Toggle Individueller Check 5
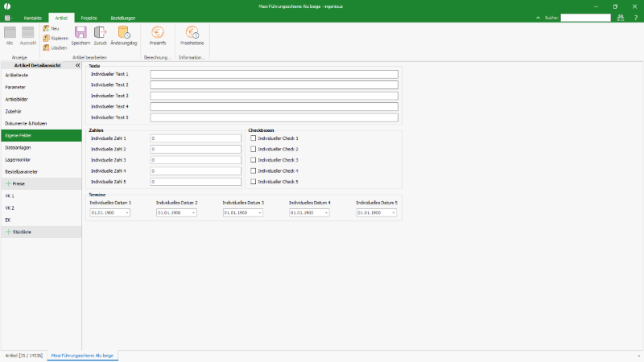The image size is (644, 362). pyautogui.click(x=254, y=182)
